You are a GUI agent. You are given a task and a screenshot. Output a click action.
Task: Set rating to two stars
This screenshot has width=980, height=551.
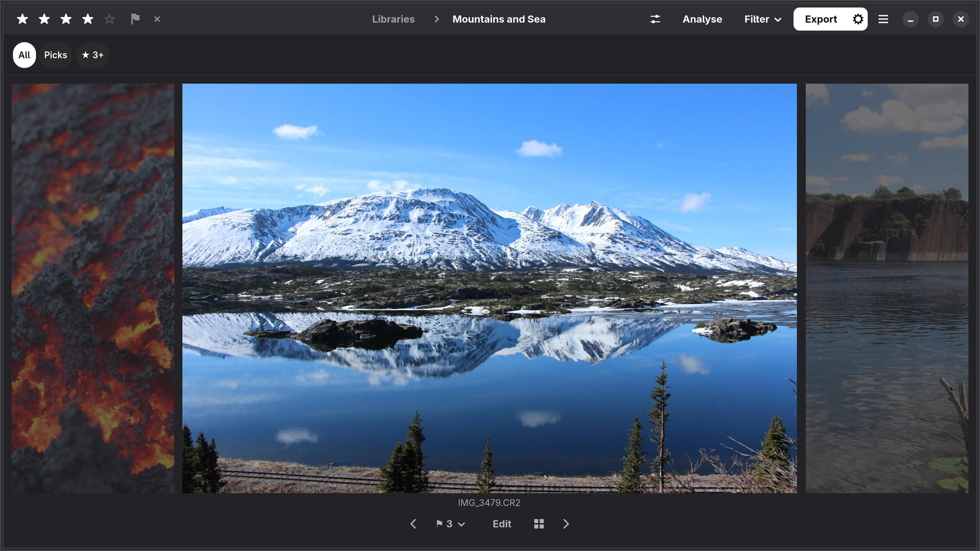coord(44,19)
